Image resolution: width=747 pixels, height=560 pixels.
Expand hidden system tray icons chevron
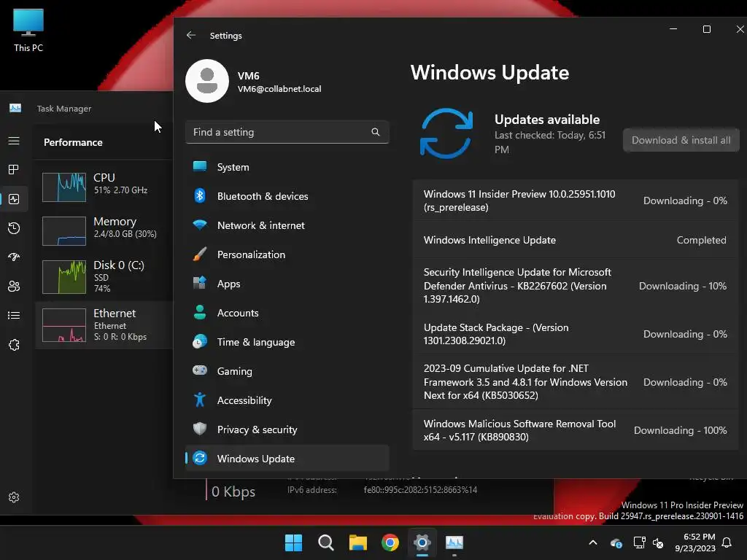coord(593,542)
